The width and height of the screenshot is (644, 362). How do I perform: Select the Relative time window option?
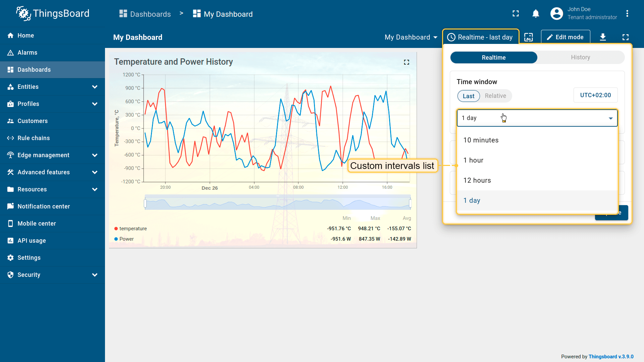coord(495,96)
